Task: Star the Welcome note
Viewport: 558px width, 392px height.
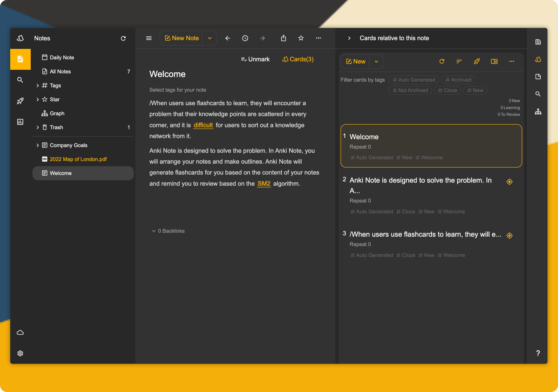Action: 301,38
